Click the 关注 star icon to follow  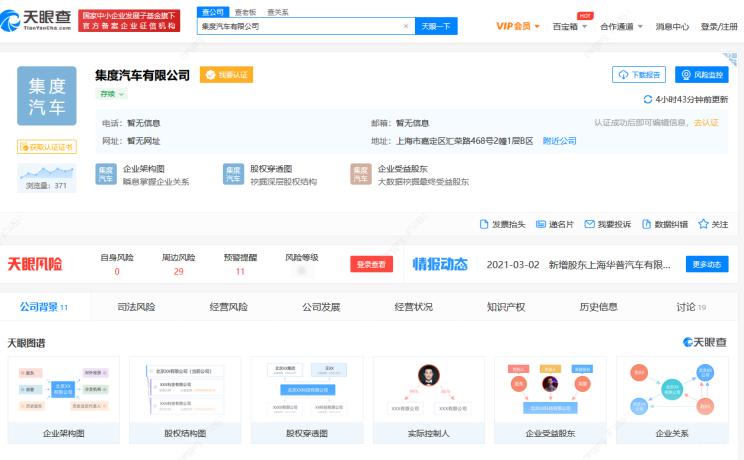(703, 224)
